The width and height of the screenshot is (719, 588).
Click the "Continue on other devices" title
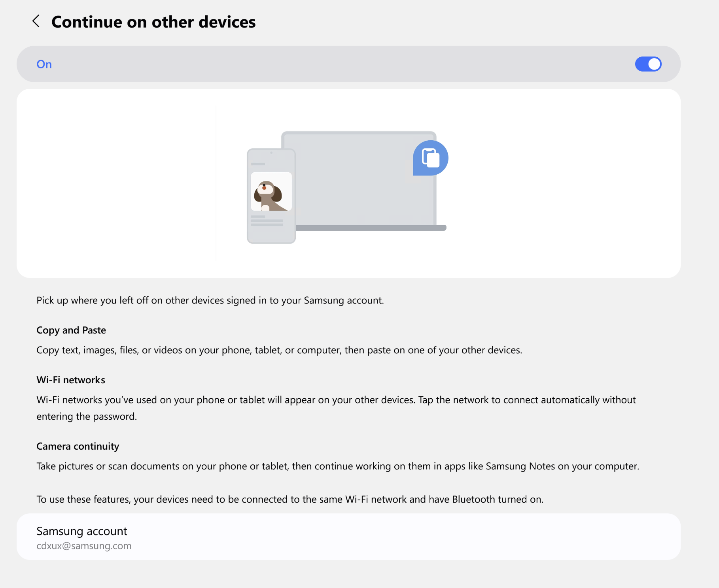click(153, 22)
